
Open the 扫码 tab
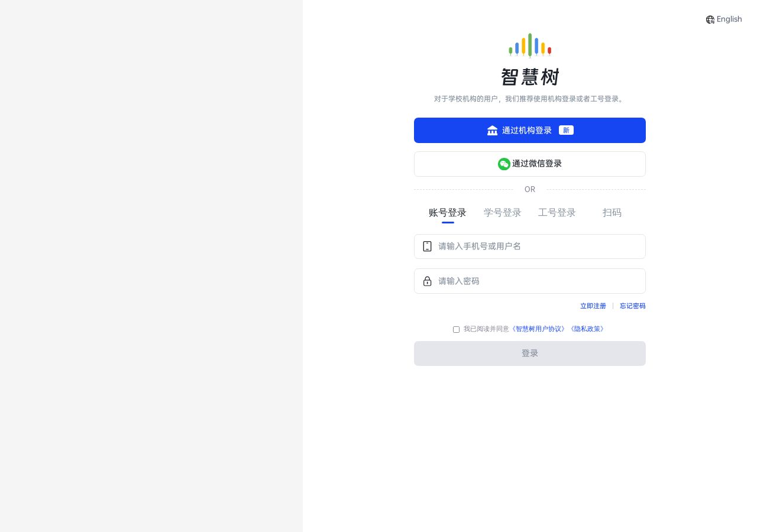pyautogui.click(x=612, y=213)
